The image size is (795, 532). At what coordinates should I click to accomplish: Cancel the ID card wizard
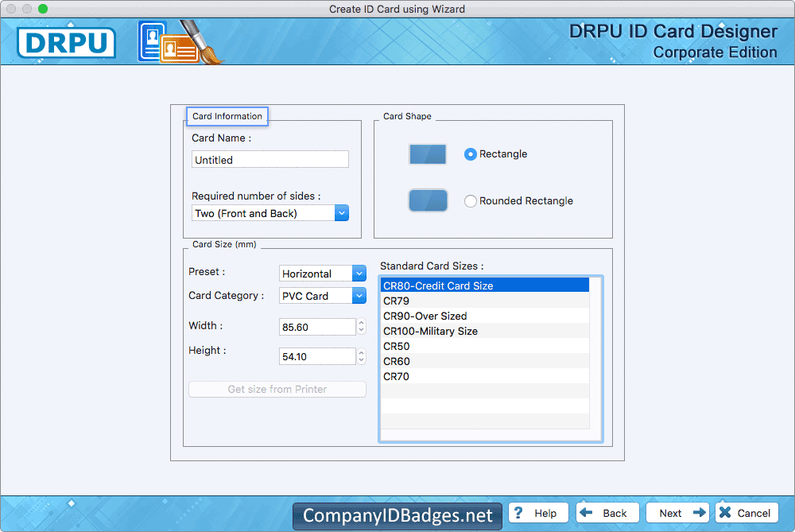pyautogui.click(x=747, y=513)
